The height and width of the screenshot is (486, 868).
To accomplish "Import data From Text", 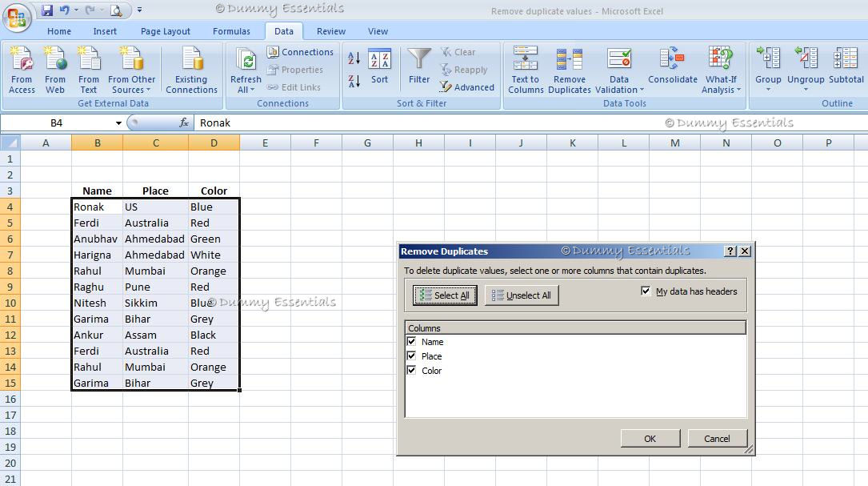I will pos(89,70).
